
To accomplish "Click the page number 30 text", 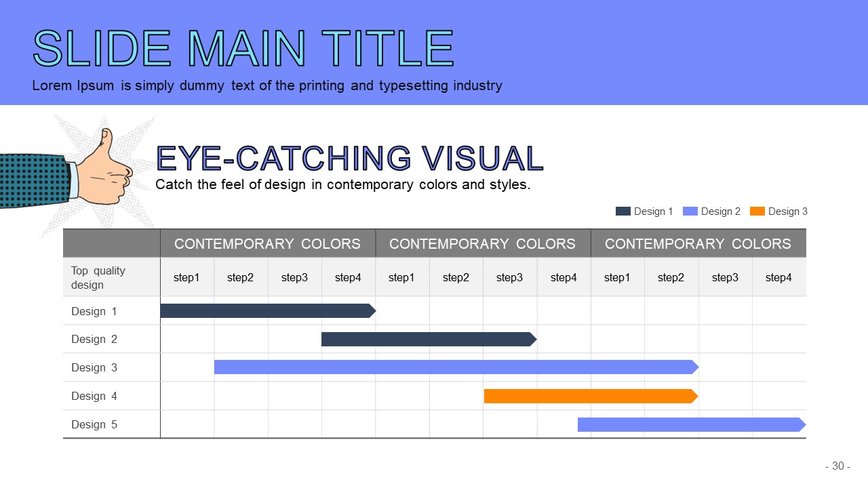I will click(837, 466).
